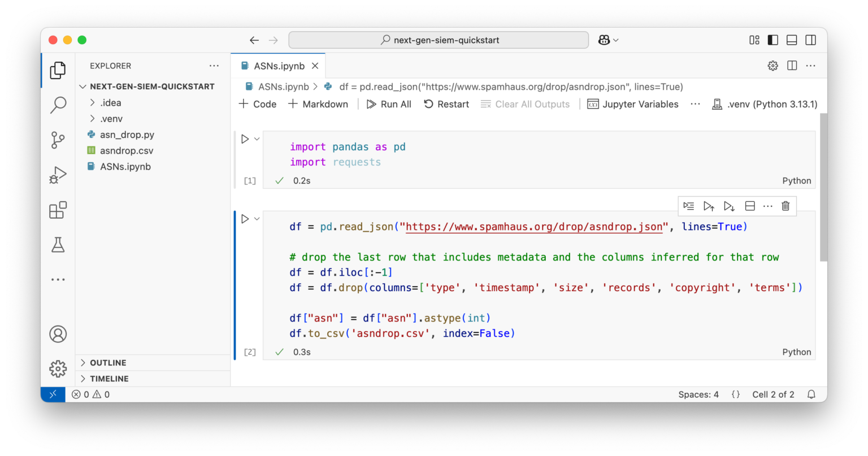Click Restart kernel button
The image size is (868, 456).
click(x=446, y=105)
